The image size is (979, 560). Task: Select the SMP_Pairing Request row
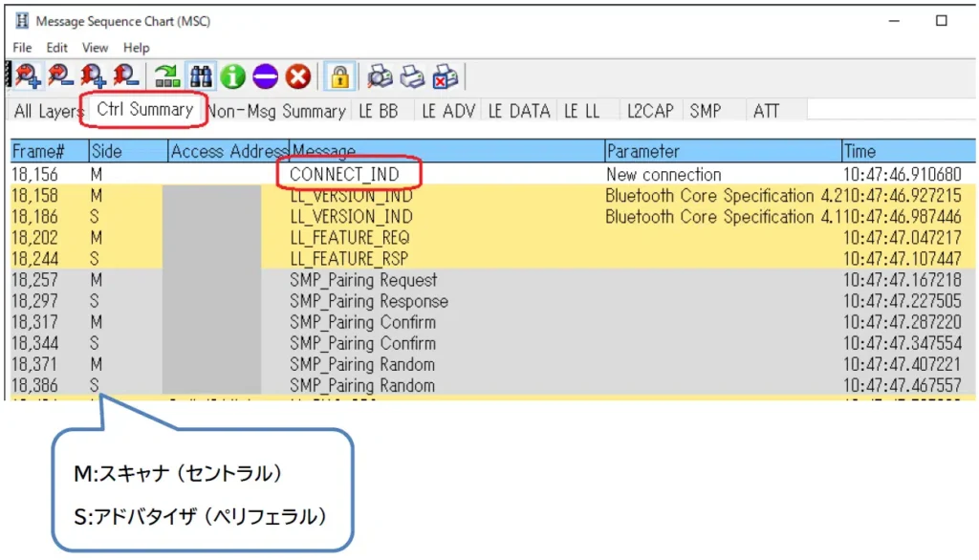pos(363,280)
